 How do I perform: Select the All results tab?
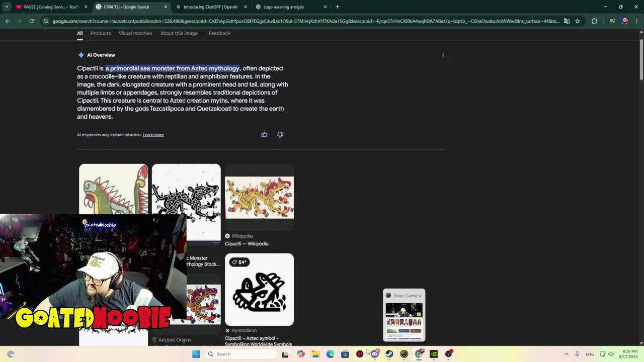(x=79, y=33)
